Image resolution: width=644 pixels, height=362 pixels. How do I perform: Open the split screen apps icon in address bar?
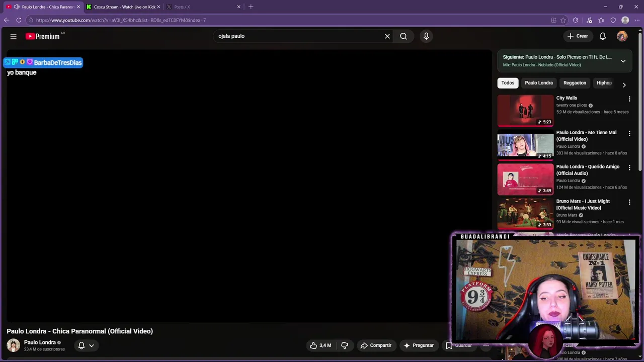tap(553, 20)
